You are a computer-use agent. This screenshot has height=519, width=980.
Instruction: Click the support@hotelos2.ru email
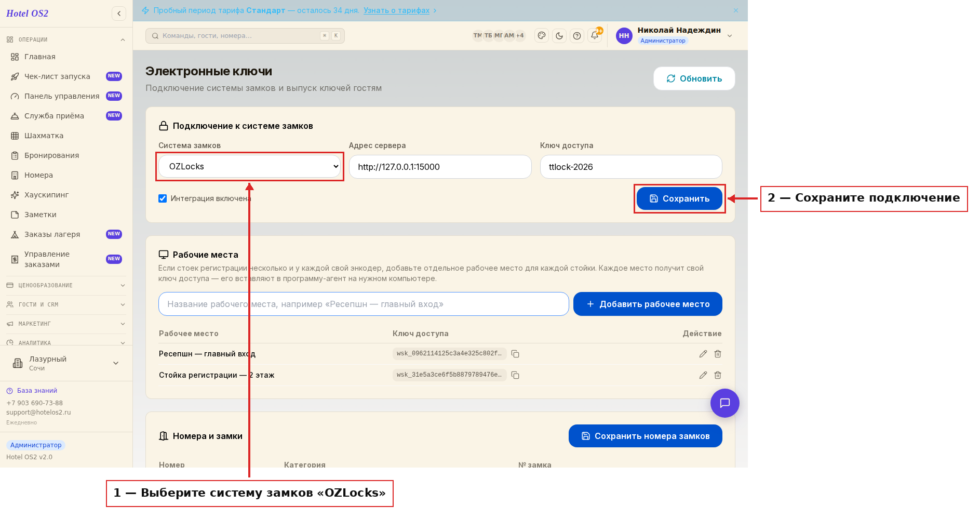[38, 412]
